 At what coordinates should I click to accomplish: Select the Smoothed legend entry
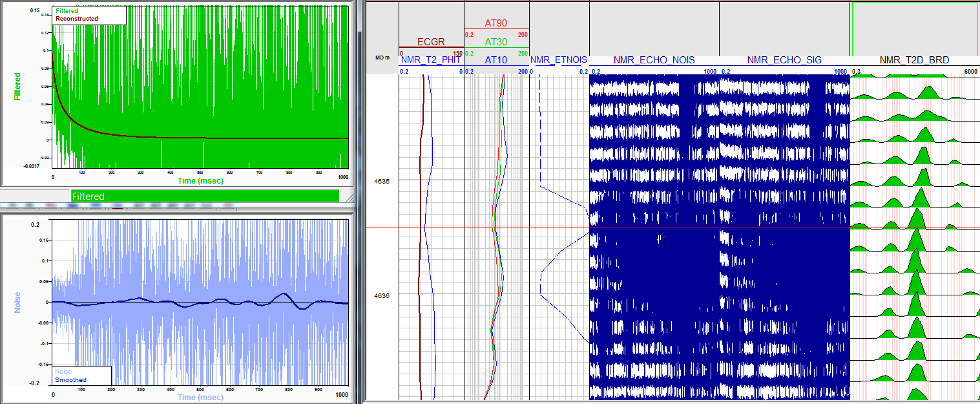pos(70,380)
